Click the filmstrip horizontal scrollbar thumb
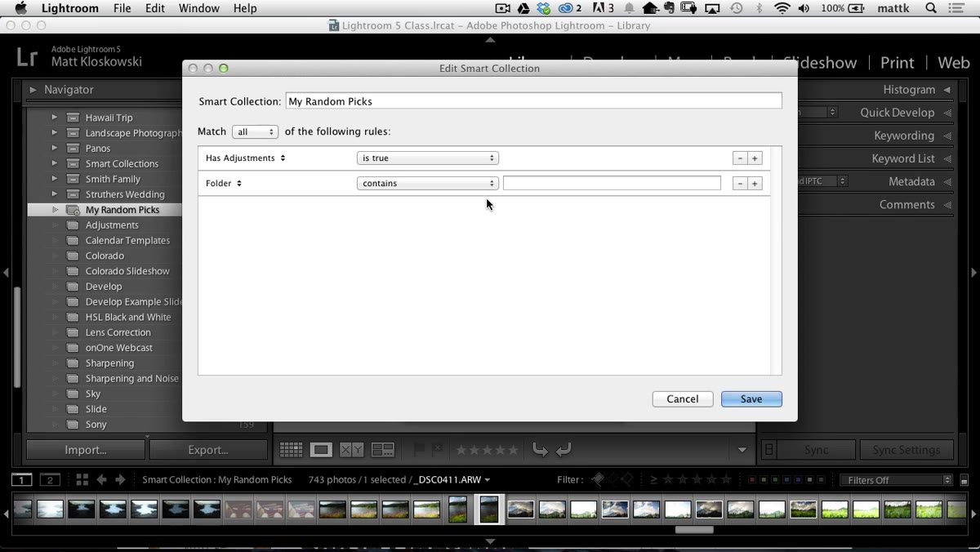 click(x=694, y=529)
